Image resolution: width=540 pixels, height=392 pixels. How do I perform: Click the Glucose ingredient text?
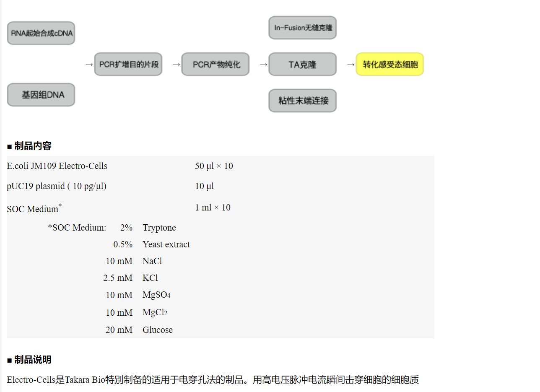pos(158,330)
